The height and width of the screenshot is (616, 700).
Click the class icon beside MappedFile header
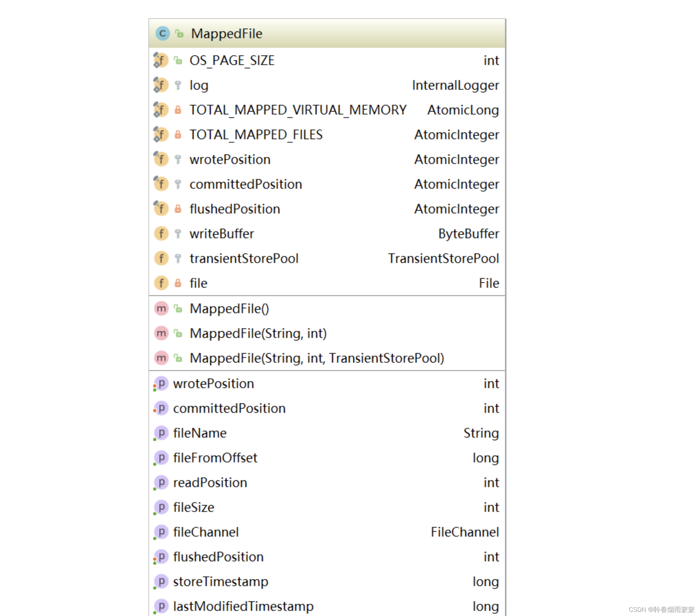(162, 34)
